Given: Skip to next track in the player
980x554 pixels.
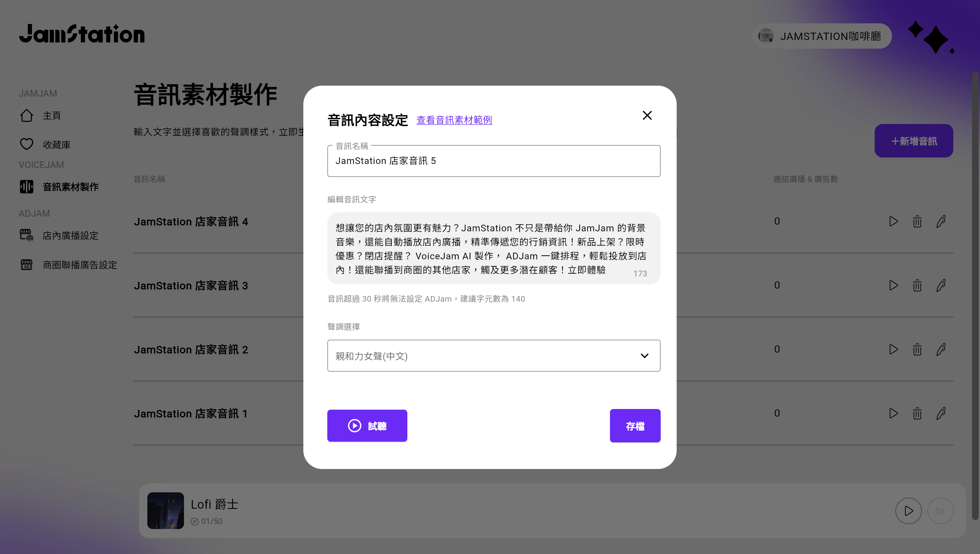Looking at the screenshot, I should [940, 511].
